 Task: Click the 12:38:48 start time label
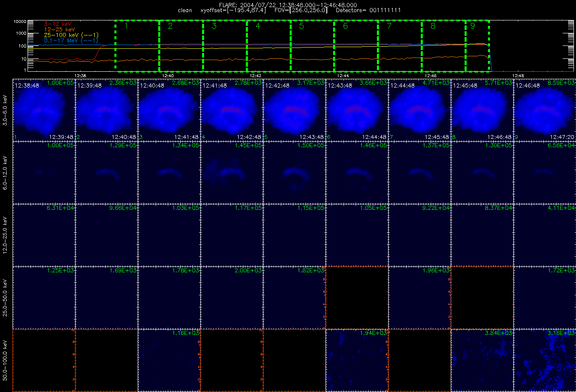(27, 85)
